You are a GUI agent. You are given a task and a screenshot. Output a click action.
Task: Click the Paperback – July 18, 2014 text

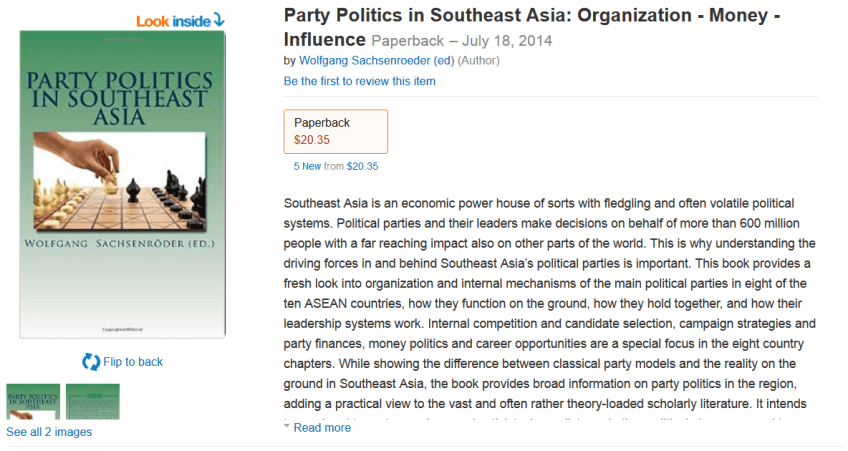[461, 41]
